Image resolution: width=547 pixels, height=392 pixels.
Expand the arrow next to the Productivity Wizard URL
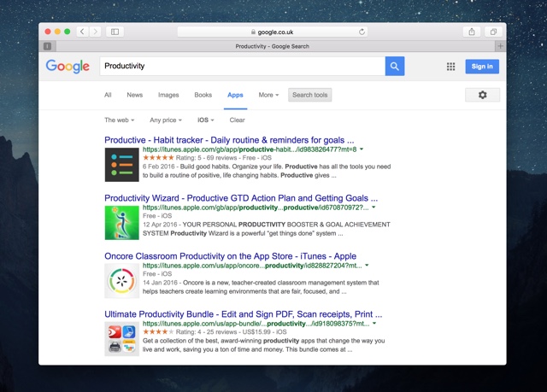coord(373,208)
